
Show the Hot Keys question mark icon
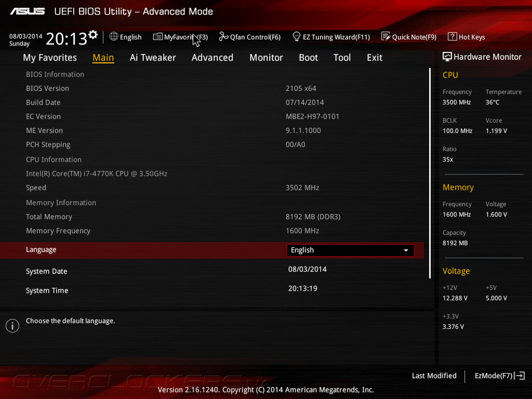452,36
